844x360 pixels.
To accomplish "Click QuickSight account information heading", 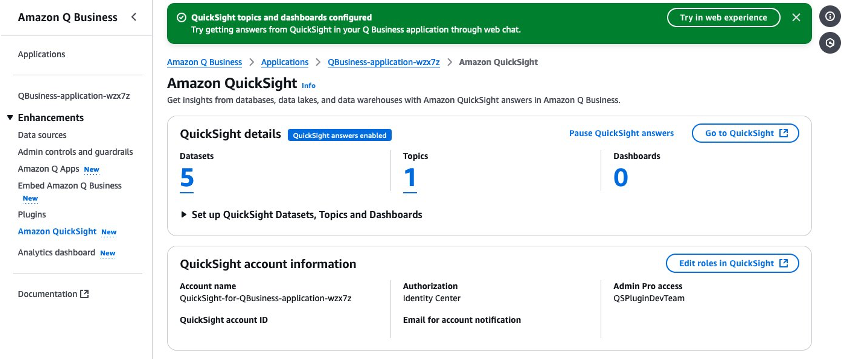I will tap(268, 264).
